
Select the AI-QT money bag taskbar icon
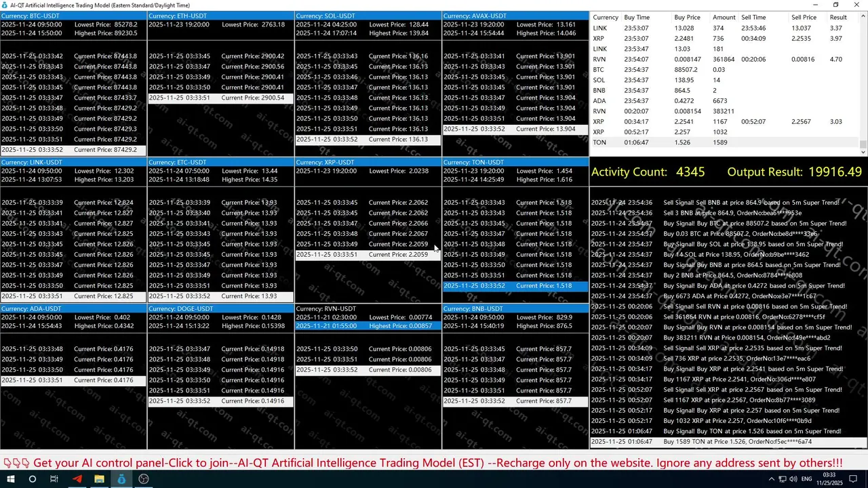point(121,479)
